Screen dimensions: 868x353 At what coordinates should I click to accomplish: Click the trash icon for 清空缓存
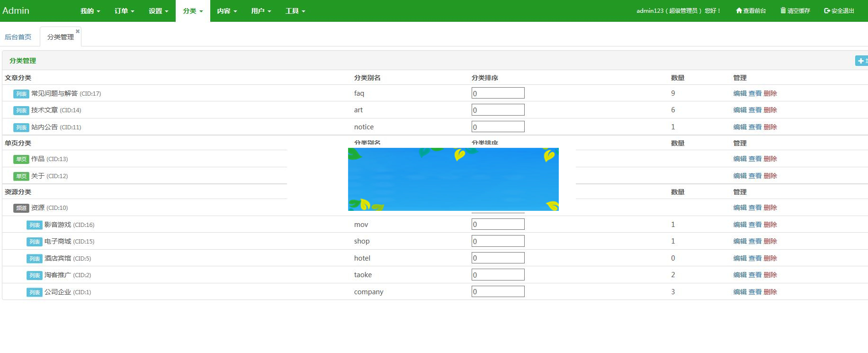783,10
